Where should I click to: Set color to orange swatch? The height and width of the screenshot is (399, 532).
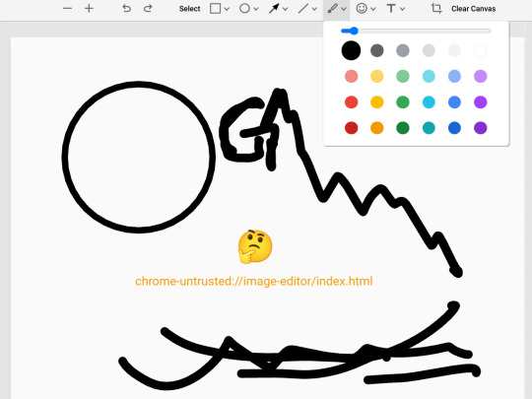point(377,128)
